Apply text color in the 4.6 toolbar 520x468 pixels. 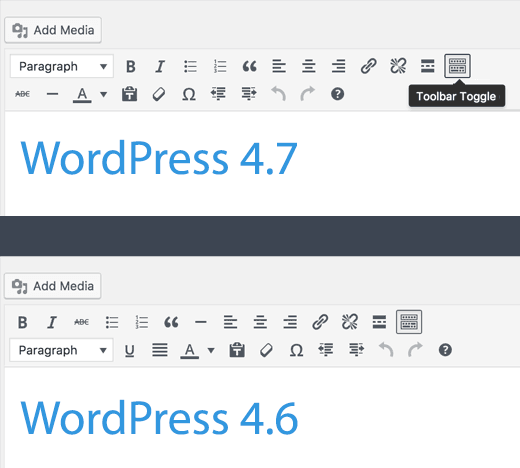click(x=189, y=351)
